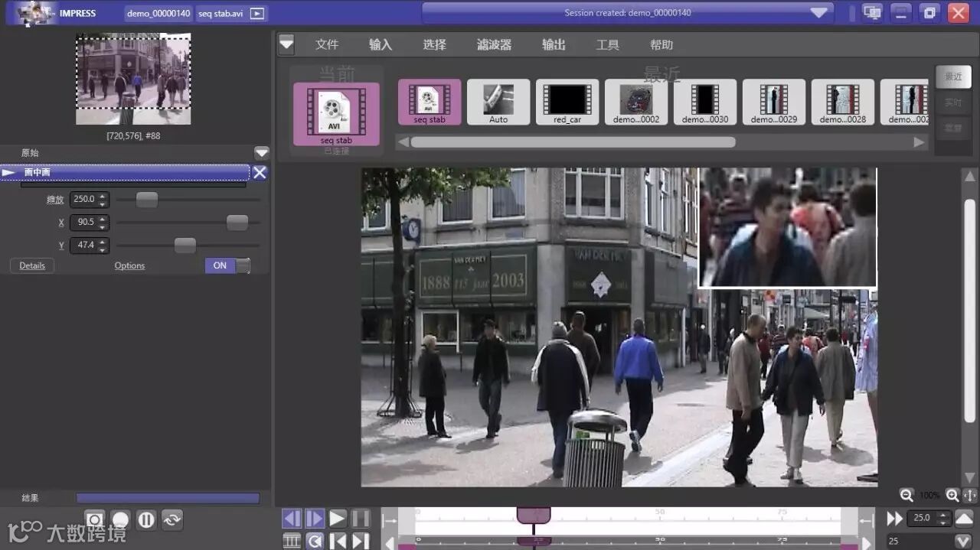The image size is (980, 550).
Task: Click the loop refresh icon in left toolbar
Action: pyautogui.click(x=172, y=520)
